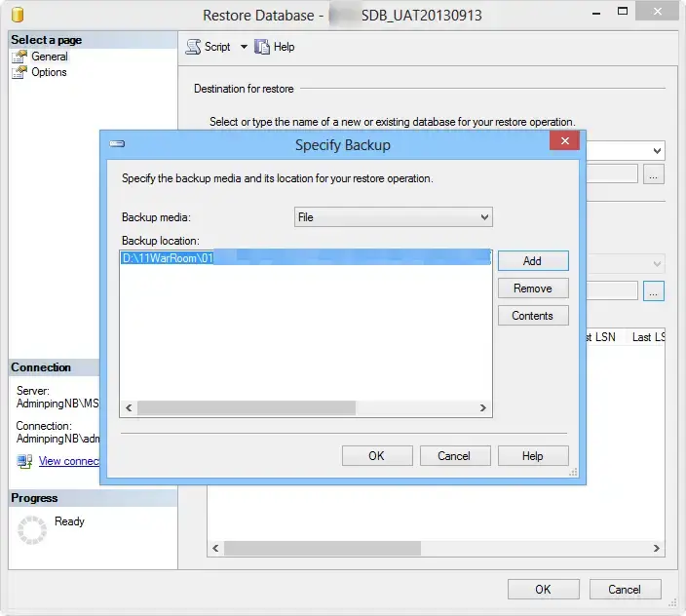686x616 pixels.
Task: Click the Help icon in the toolbar
Action: pos(261,47)
